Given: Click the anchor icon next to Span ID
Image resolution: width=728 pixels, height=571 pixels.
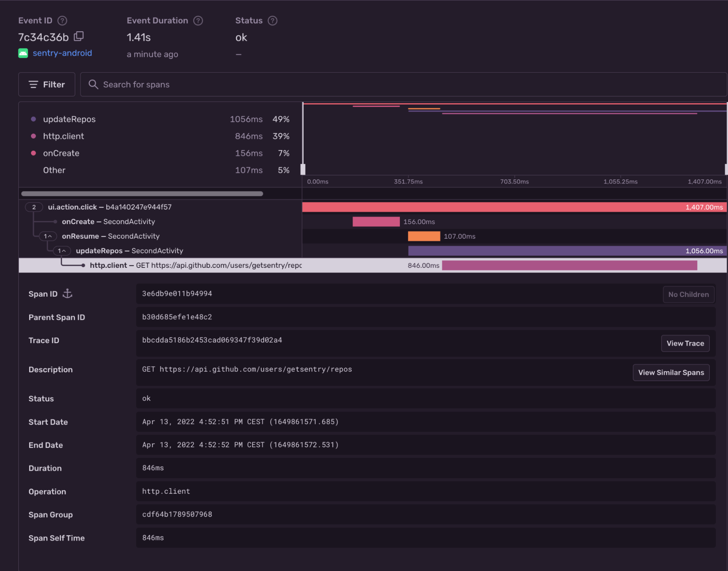Looking at the screenshot, I should tap(68, 294).
